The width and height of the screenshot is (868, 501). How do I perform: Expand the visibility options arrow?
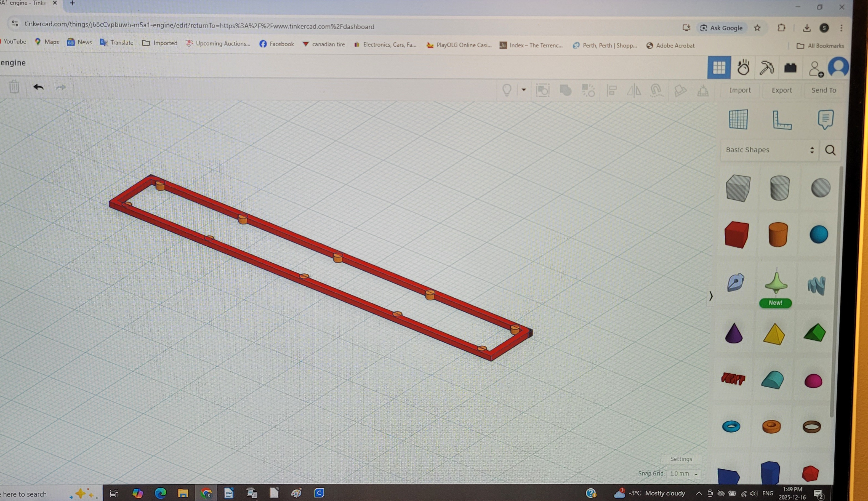click(524, 90)
